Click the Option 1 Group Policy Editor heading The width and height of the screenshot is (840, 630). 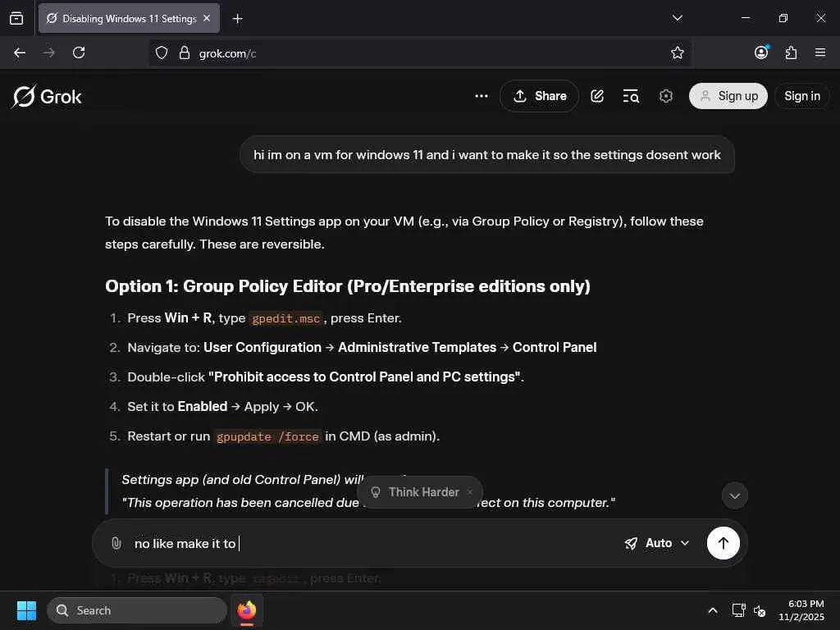pyautogui.click(x=348, y=286)
